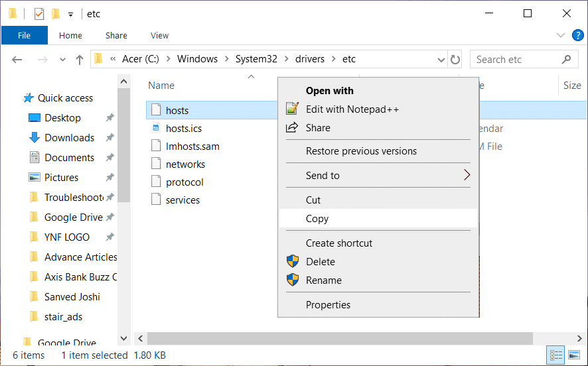Viewport: 588px width, 366px height.
Task: Expand the address bar history dropdown
Action: tap(441, 60)
